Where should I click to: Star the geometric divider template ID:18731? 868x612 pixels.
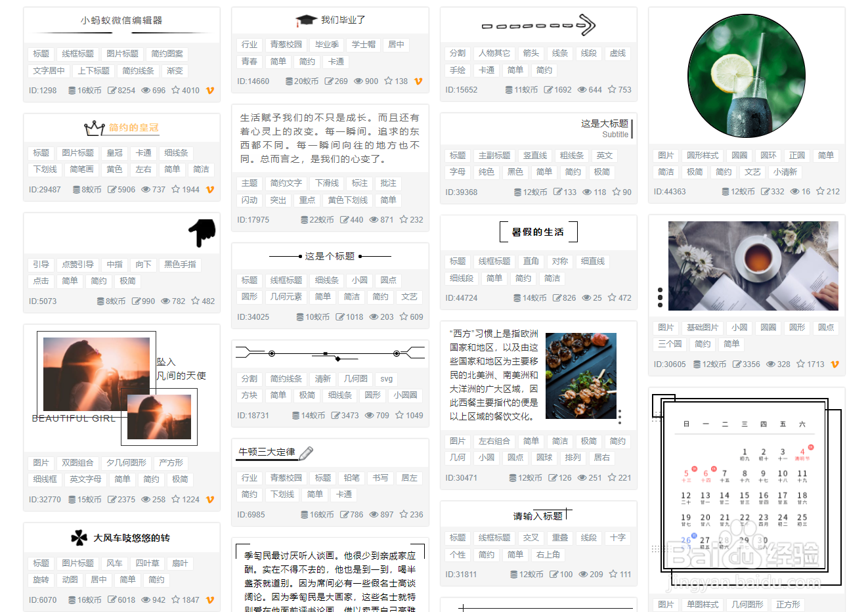point(399,415)
